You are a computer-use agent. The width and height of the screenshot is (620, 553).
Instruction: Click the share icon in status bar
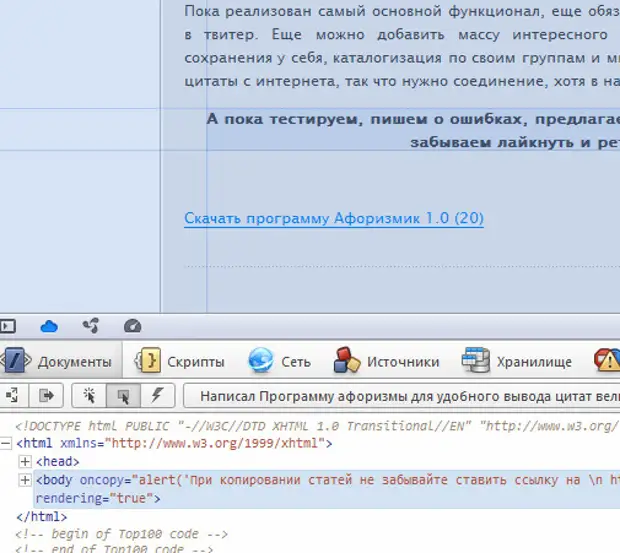coord(91,326)
